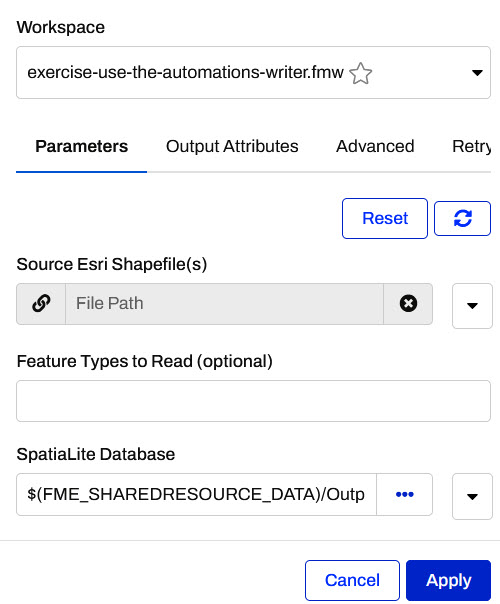Refresh parameters with the circular arrows icon
Screen dimensions: 500x604
463,218
